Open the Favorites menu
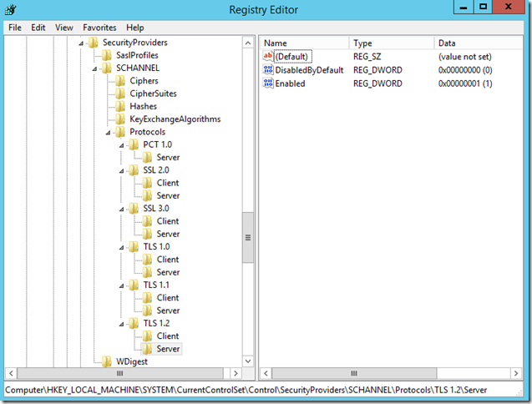This screenshot has width=532, height=404. [99, 28]
